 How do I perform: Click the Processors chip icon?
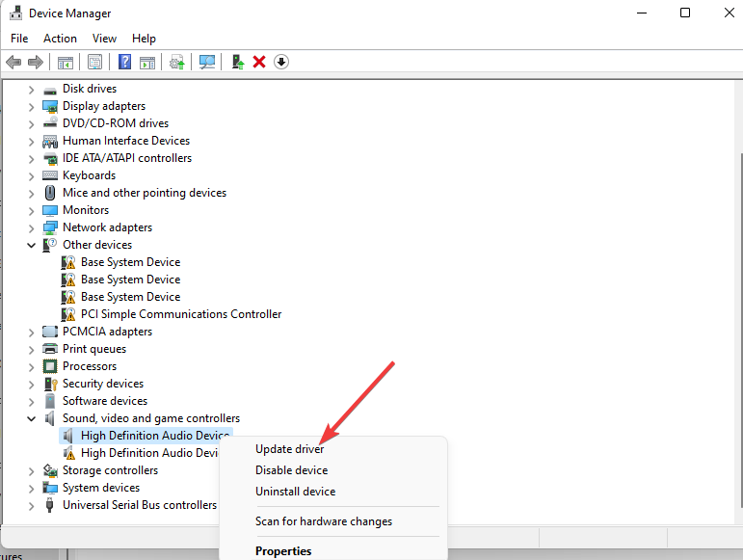pyautogui.click(x=50, y=366)
